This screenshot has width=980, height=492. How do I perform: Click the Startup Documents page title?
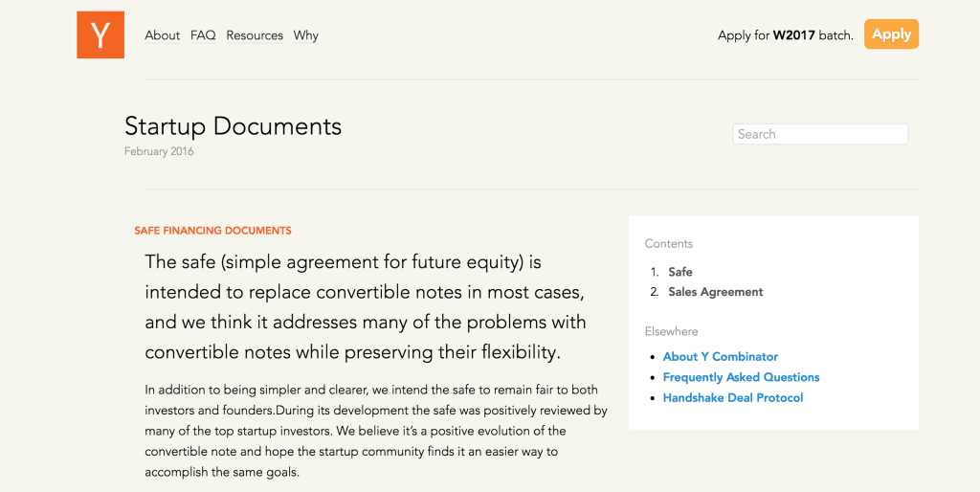coord(234,126)
